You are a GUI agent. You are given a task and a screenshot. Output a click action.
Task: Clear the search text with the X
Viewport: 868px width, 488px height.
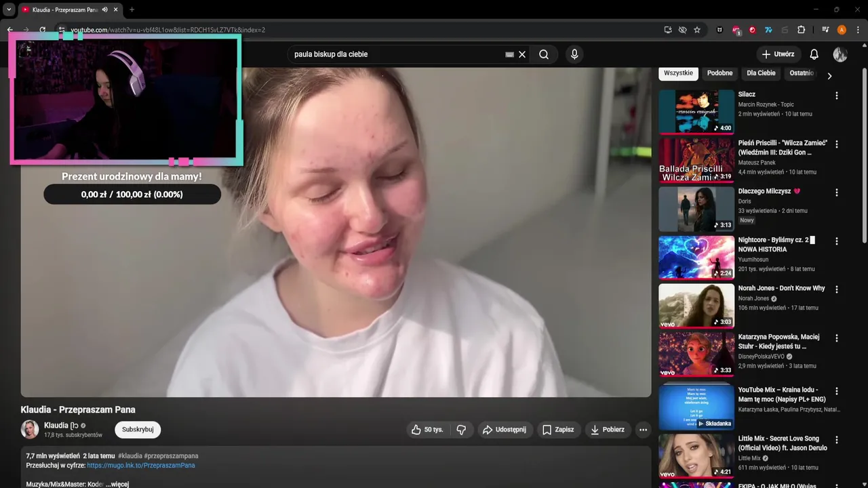pyautogui.click(x=522, y=54)
